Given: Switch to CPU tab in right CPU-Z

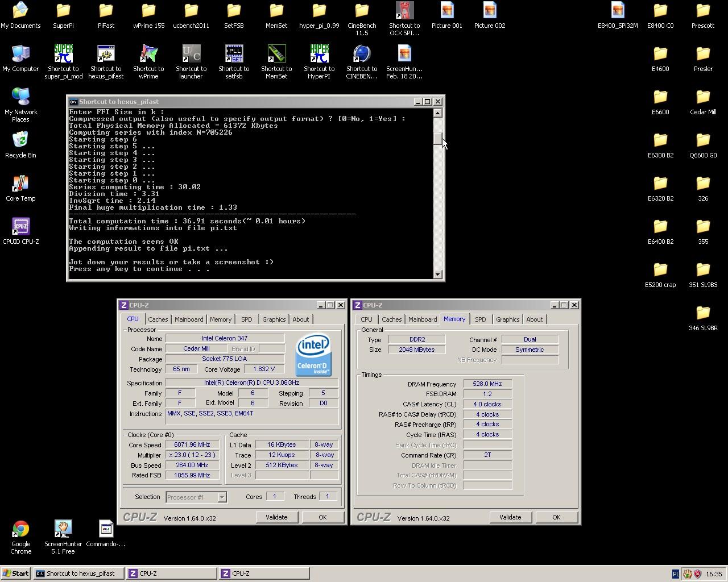Looking at the screenshot, I should point(367,319).
